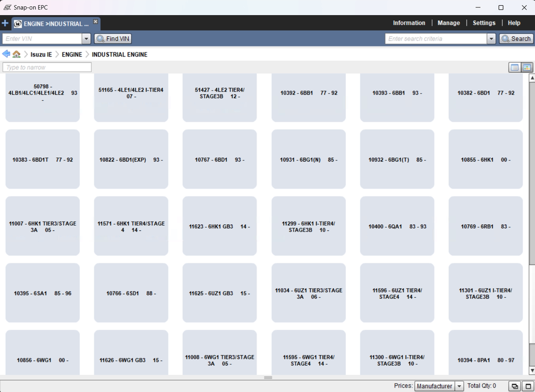Select tile 10382 - 6BD1 77 - 92
This screenshot has width=535, height=392.
coord(486,97)
